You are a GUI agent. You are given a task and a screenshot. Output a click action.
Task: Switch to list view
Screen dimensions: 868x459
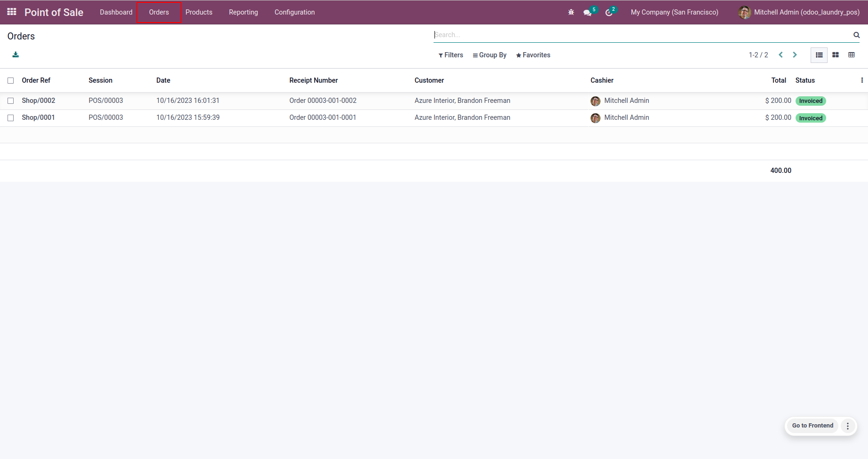[819, 55]
